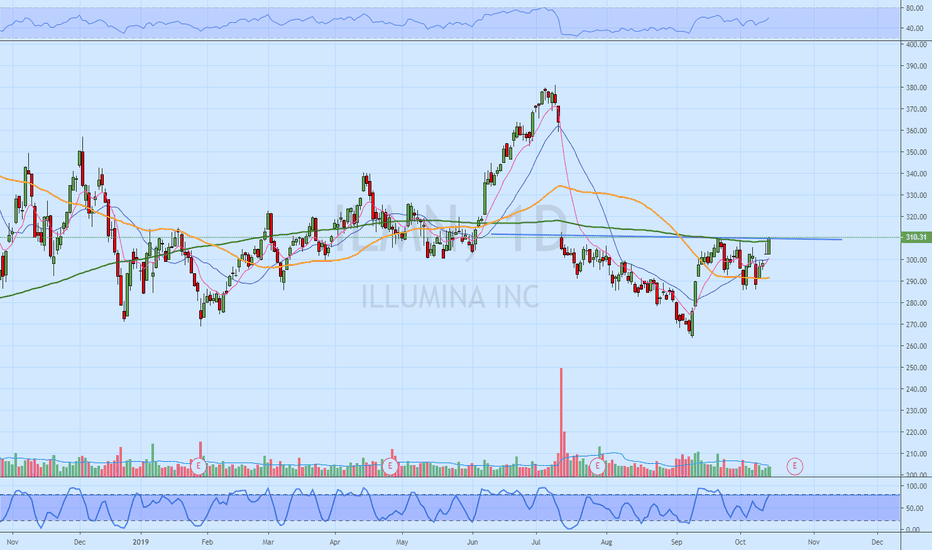The image size is (932, 550).
Task: Click the Feb label on the time axis
Action: tap(207, 542)
